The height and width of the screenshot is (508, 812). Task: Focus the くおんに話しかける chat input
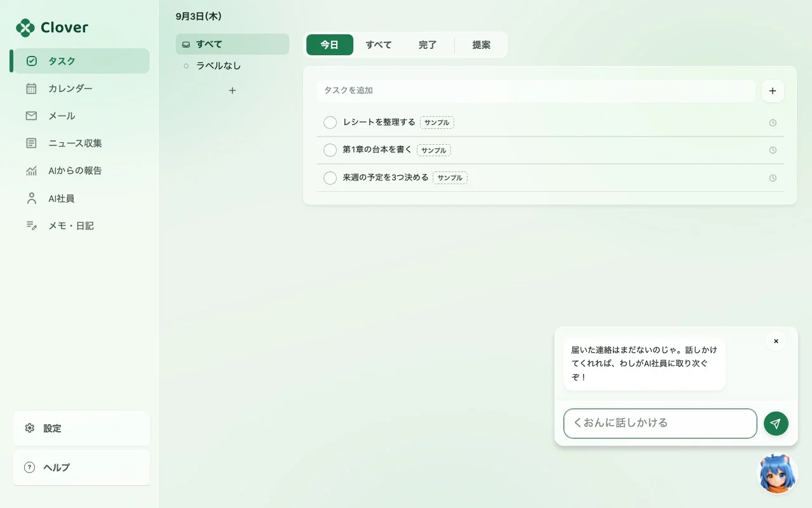pos(660,424)
